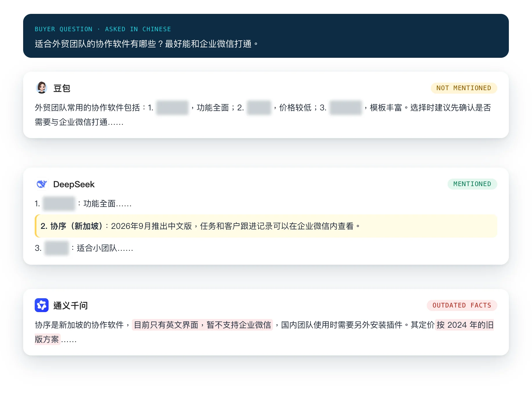Click the text 国内团队使用时需要另外安装插件
The width and height of the screenshot is (532, 393).
[342, 325]
